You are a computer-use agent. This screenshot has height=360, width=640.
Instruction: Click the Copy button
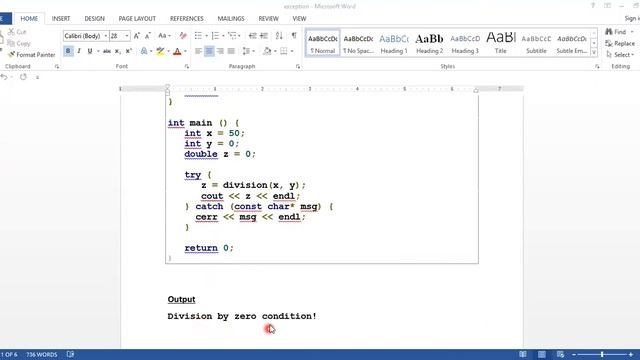click(x=19, y=43)
